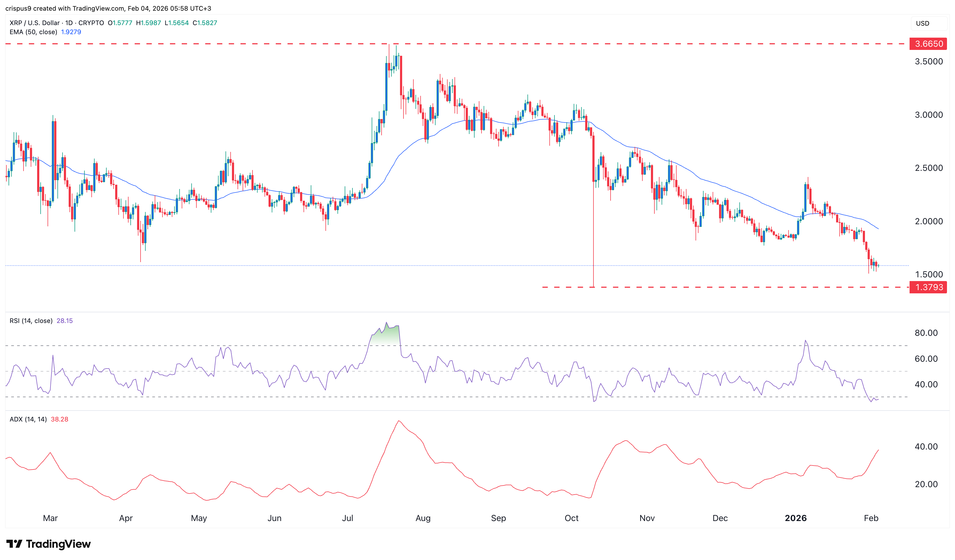The height and width of the screenshot is (560, 955).
Task: Click the Jul label on the time axis
Action: tap(348, 518)
